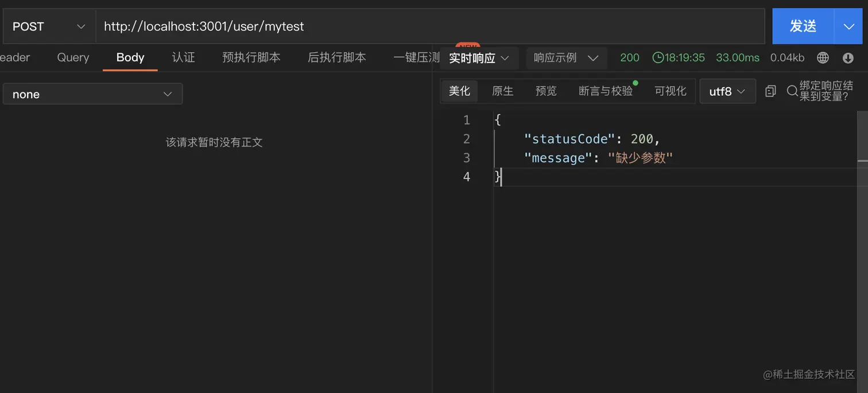The image size is (868, 393).
Task: Click the search magnifier icon in response toolbar
Action: click(792, 91)
